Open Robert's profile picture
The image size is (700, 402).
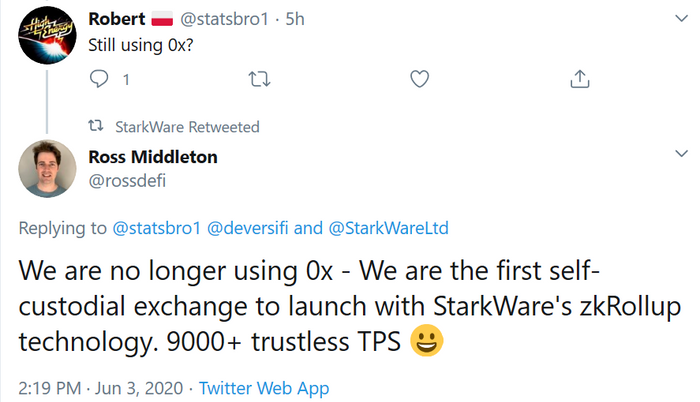pos(47,37)
